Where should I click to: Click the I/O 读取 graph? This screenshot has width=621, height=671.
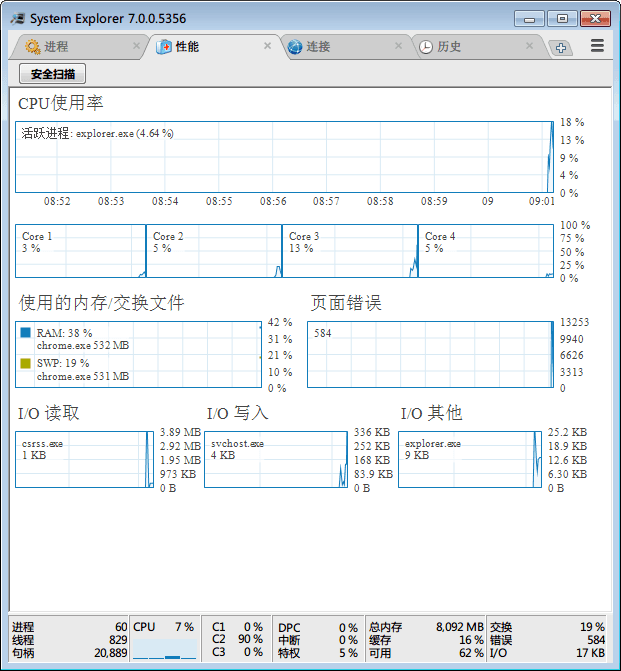coord(84,459)
